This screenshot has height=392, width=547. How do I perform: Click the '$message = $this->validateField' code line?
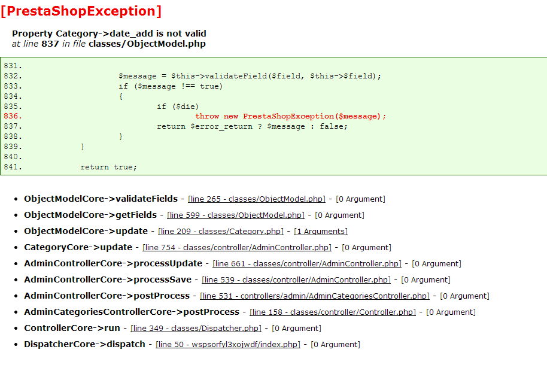tap(250, 76)
